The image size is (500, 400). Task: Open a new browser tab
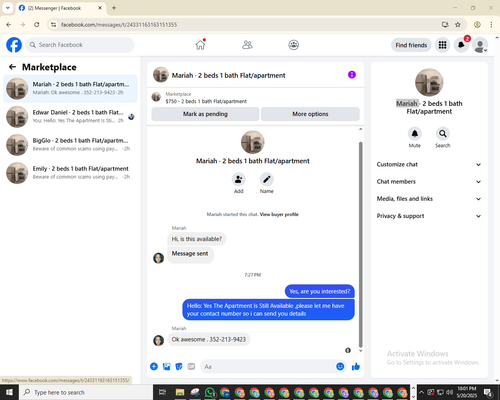pyautogui.click(x=114, y=8)
